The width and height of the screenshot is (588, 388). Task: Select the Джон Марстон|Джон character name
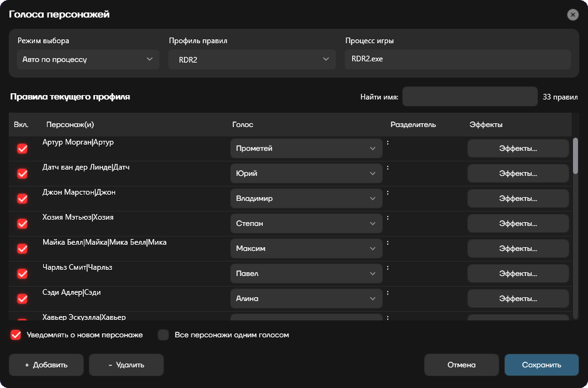pos(79,192)
